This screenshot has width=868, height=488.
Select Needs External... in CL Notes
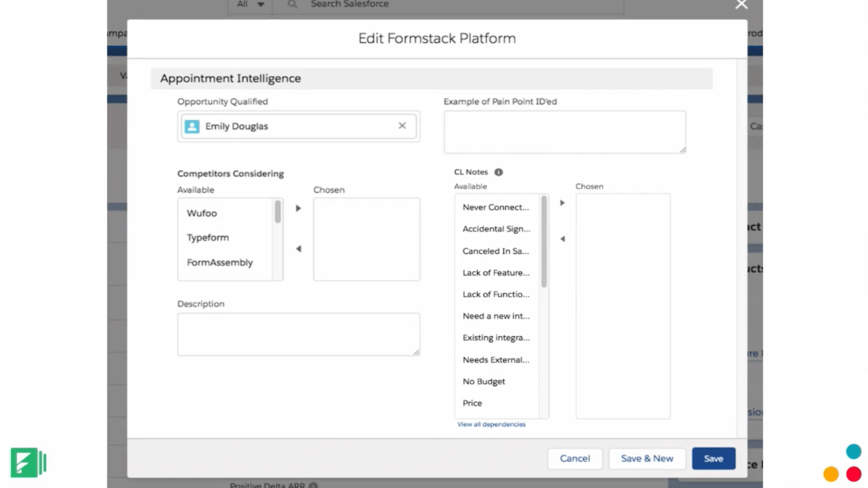497,360
